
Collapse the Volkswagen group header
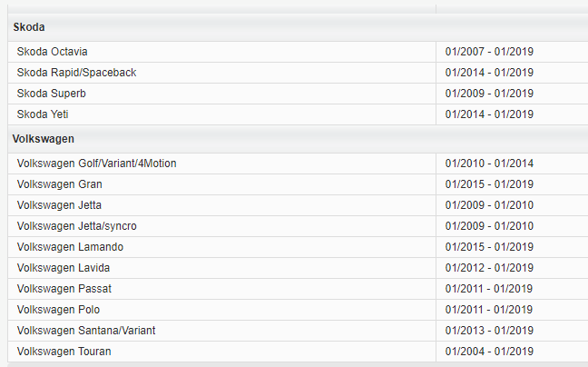[298, 139]
